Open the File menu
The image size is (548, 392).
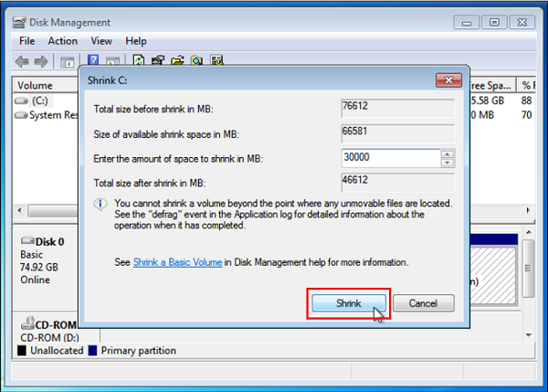27,41
